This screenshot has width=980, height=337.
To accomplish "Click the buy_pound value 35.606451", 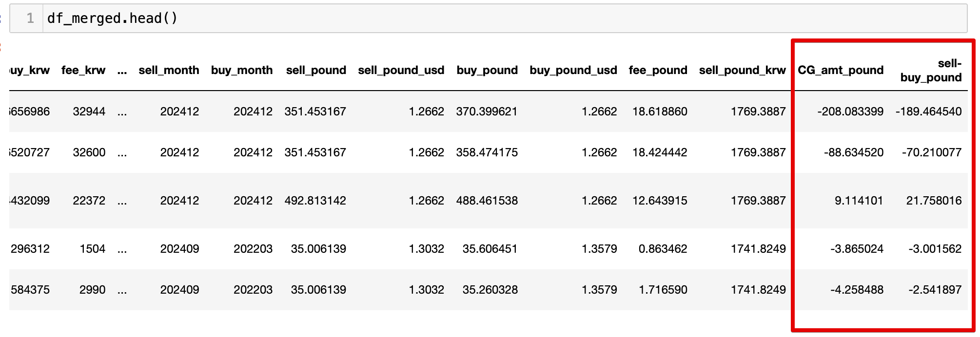I will click(490, 249).
